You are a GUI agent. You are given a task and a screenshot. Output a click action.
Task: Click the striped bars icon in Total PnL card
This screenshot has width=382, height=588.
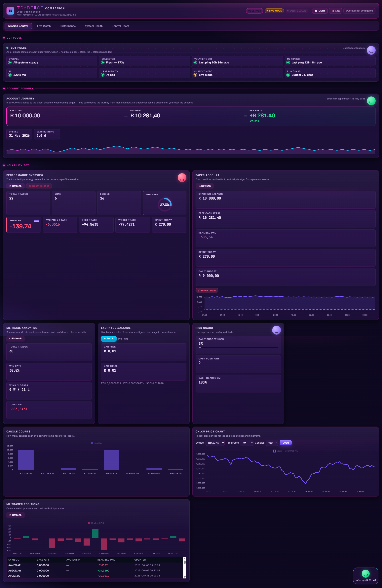click(x=36, y=220)
